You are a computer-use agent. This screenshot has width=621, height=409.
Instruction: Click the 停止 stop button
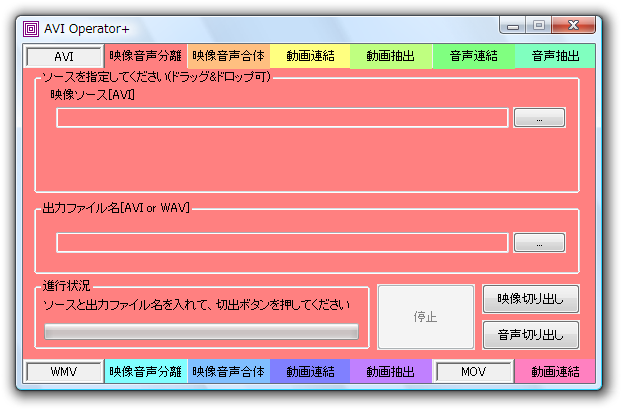(426, 317)
